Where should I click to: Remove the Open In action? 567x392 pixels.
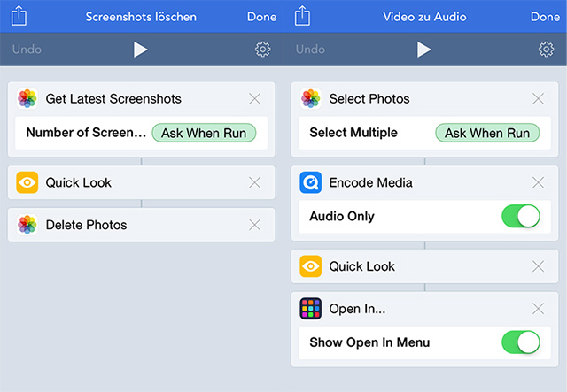(x=539, y=309)
